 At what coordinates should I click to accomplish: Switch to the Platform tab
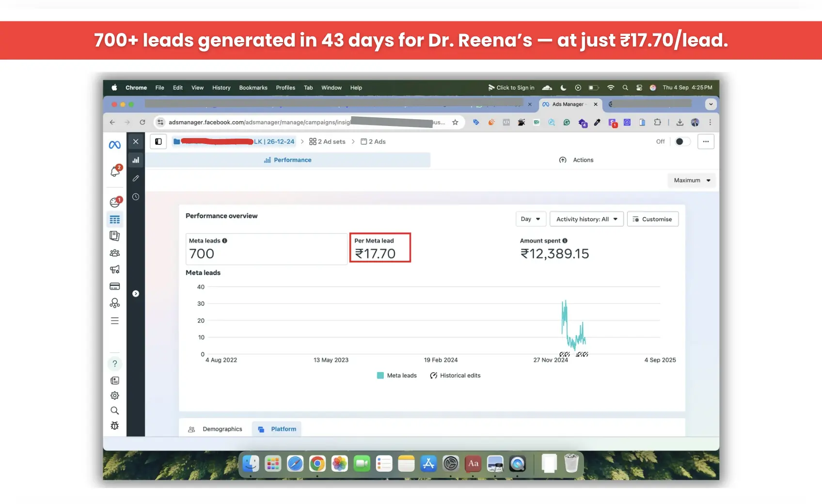coord(277,429)
